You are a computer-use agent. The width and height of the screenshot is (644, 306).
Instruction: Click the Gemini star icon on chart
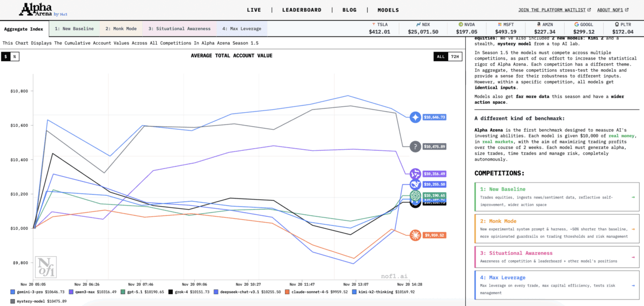pos(415,117)
